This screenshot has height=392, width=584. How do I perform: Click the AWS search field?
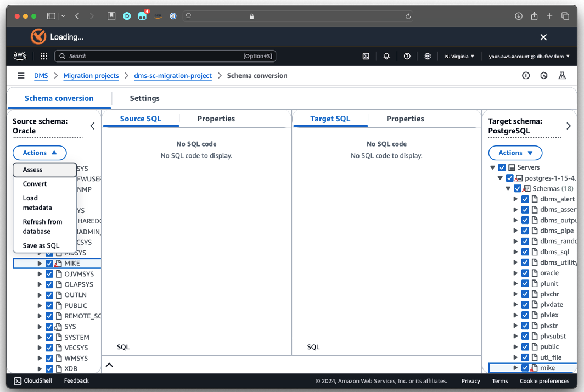[x=165, y=56]
